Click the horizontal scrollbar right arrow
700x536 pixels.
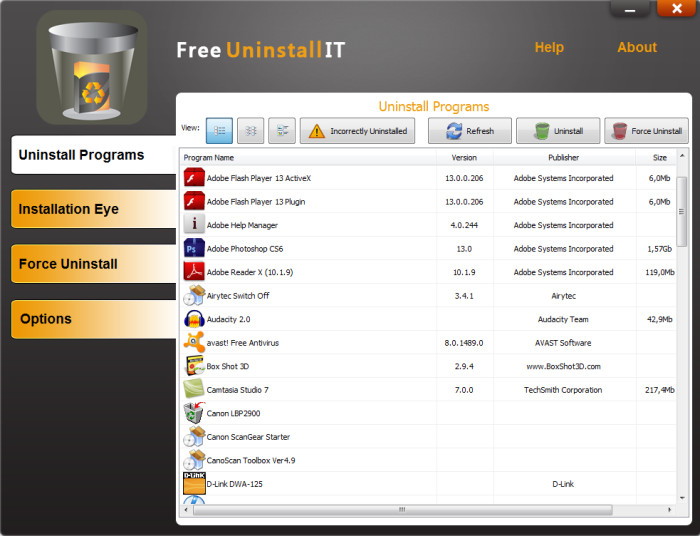click(669, 509)
